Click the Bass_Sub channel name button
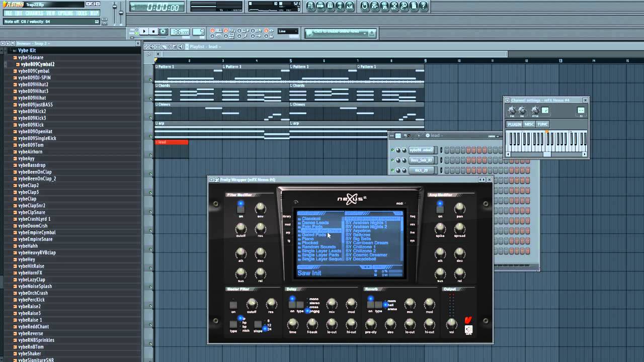 point(422,160)
